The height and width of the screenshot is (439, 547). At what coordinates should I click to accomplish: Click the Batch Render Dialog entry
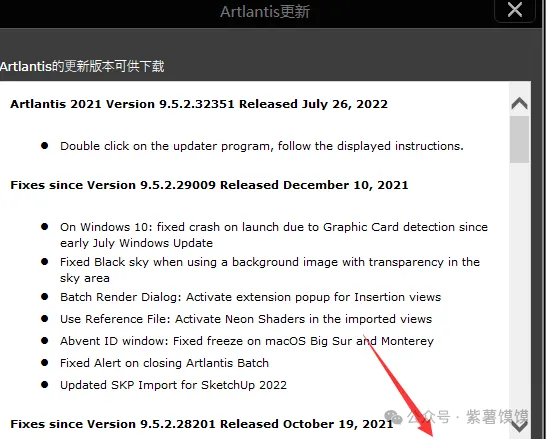pyautogui.click(x=250, y=297)
